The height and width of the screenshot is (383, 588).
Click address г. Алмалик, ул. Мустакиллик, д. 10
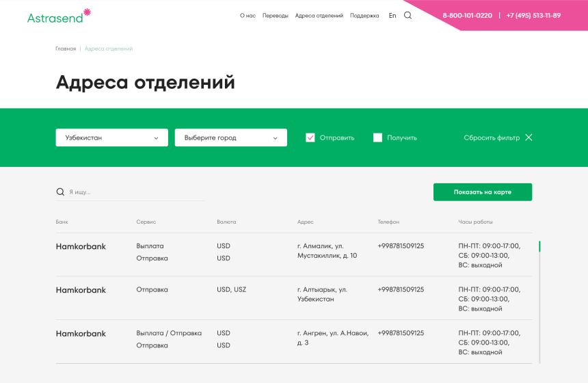pyautogui.click(x=327, y=250)
